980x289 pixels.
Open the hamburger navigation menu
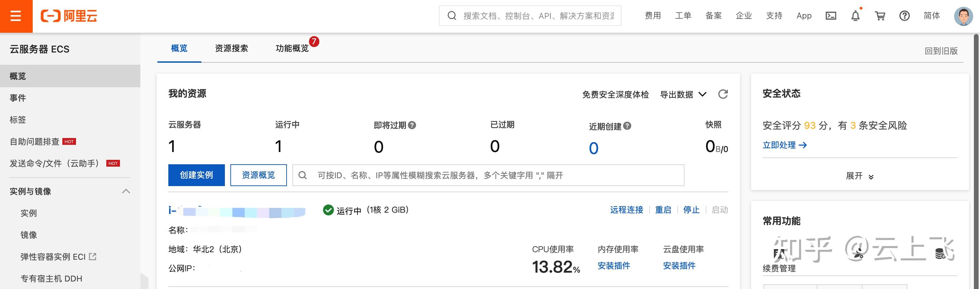(x=16, y=16)
